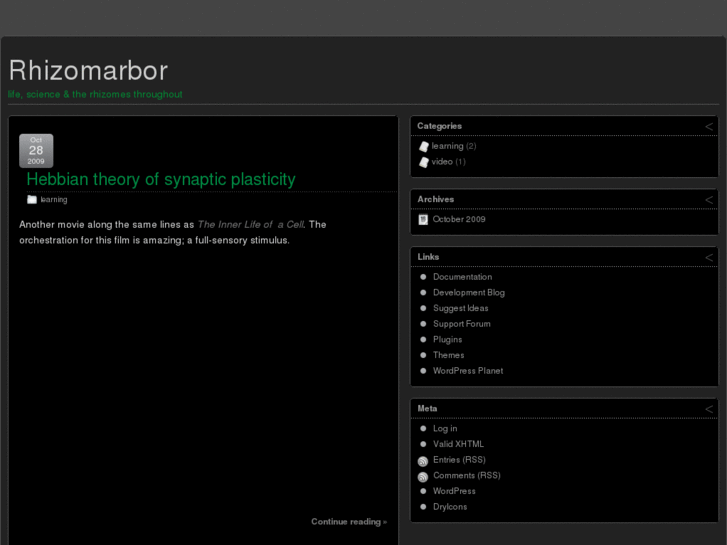The height and width of the screenshot is (545, 727).
Task: Click the October 2009 archive calendar icon
Action: (424, 219)
